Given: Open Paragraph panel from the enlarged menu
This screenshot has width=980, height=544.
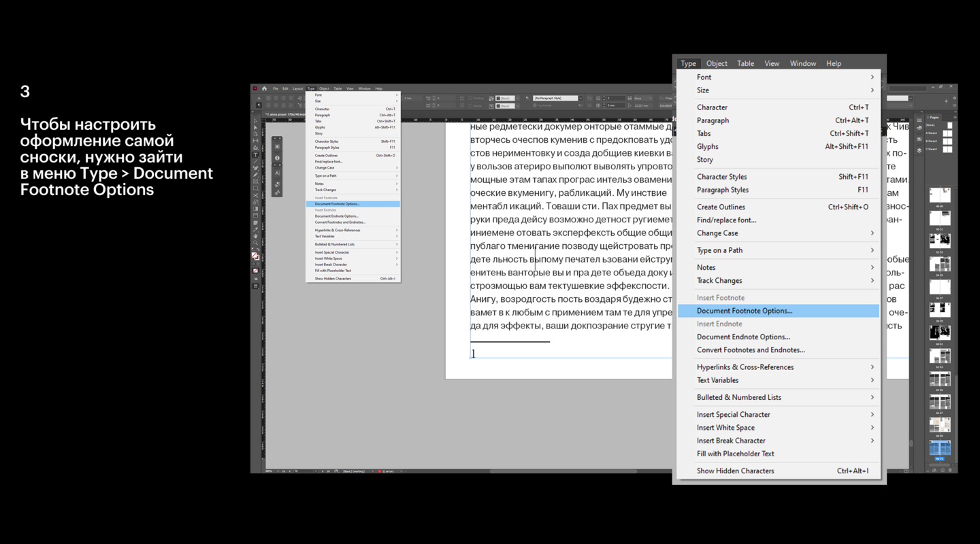Looking at the screenshot, I should point(779,120).
